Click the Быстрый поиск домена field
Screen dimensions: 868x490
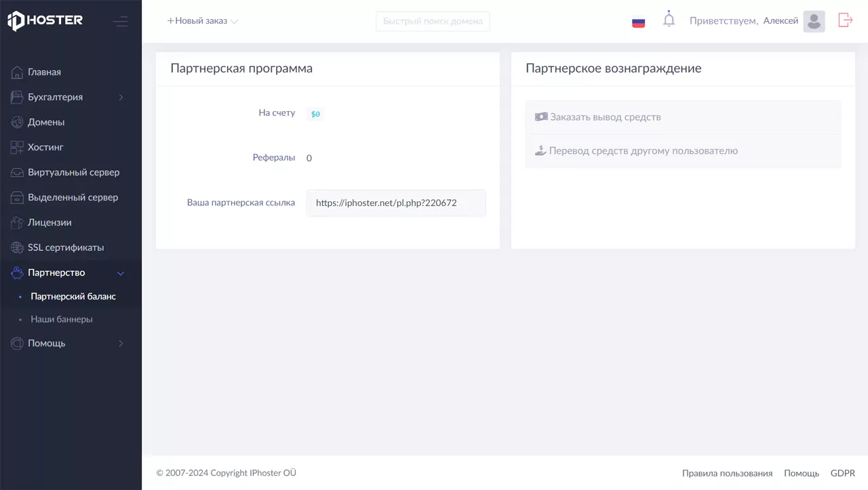[433, 21]
